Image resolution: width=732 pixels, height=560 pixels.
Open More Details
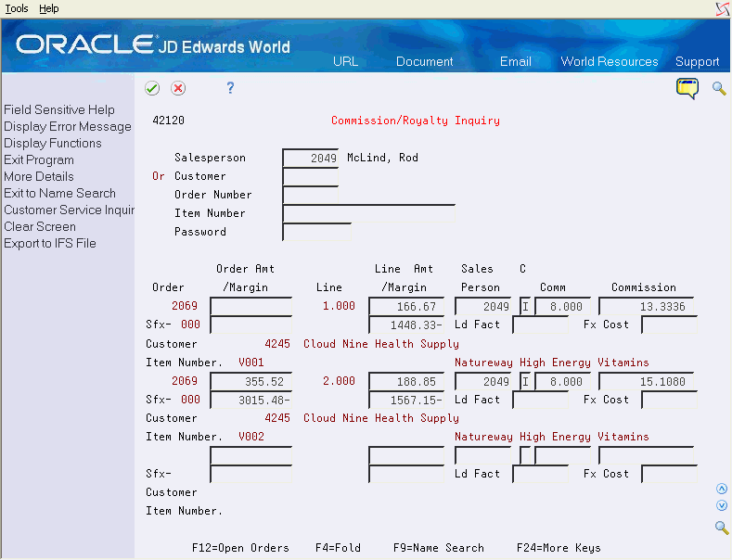pyautogui.click(x=39, y=176)
